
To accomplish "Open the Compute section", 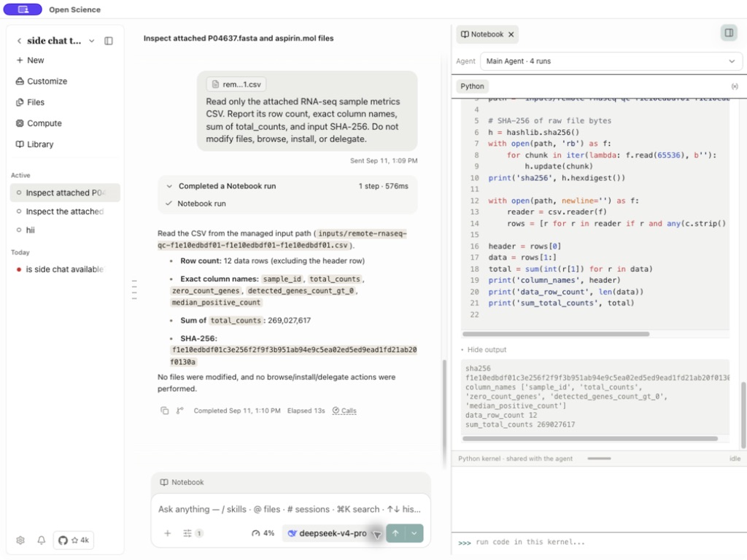I will [39, 123].
